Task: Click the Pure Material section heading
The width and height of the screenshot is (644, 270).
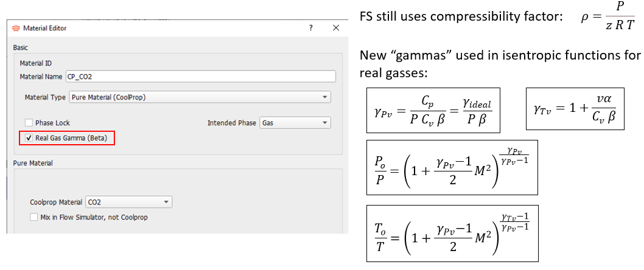Action: 33,164
